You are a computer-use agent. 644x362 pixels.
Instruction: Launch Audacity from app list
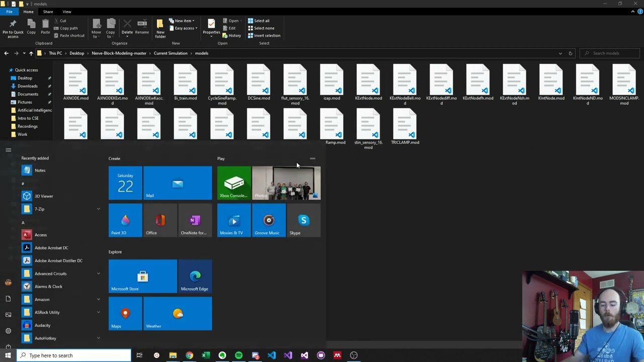point(61,325)
